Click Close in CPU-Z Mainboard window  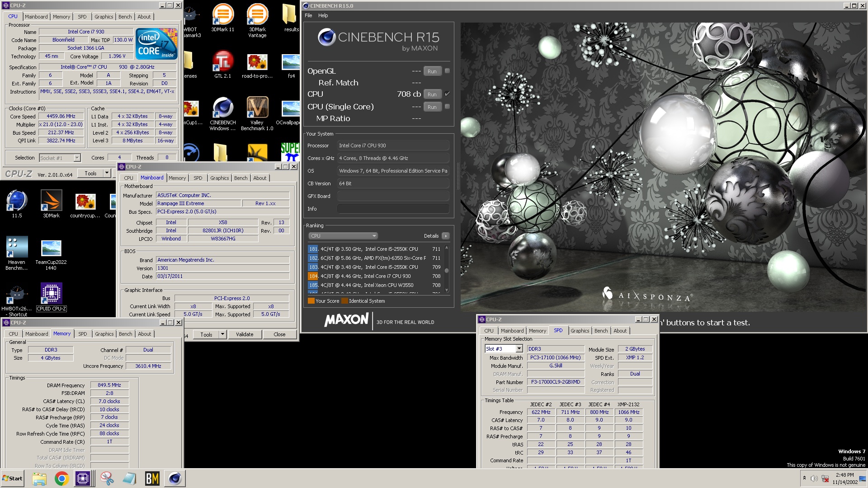tap(279, 334)
